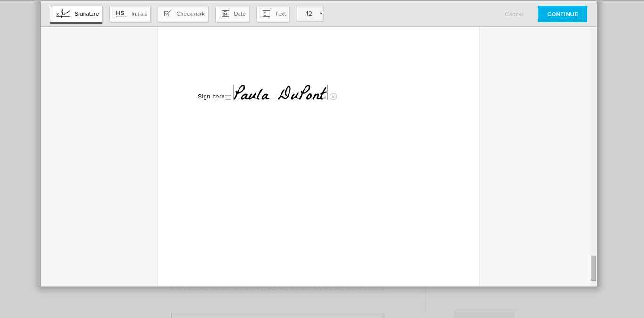
Task: Click the signature squiggle icon
Action: pyautogui.click(x=63, y=14)
